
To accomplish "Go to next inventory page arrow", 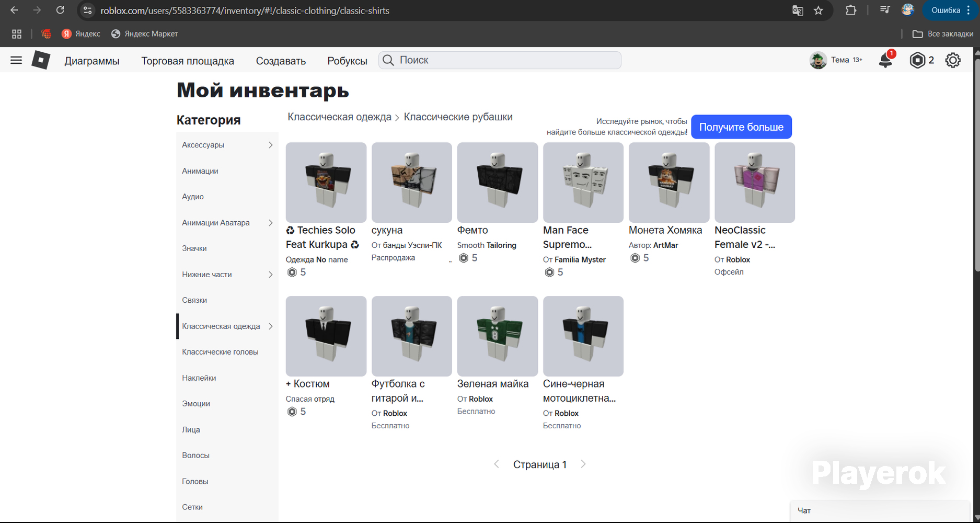I will (x=583, y=464).
